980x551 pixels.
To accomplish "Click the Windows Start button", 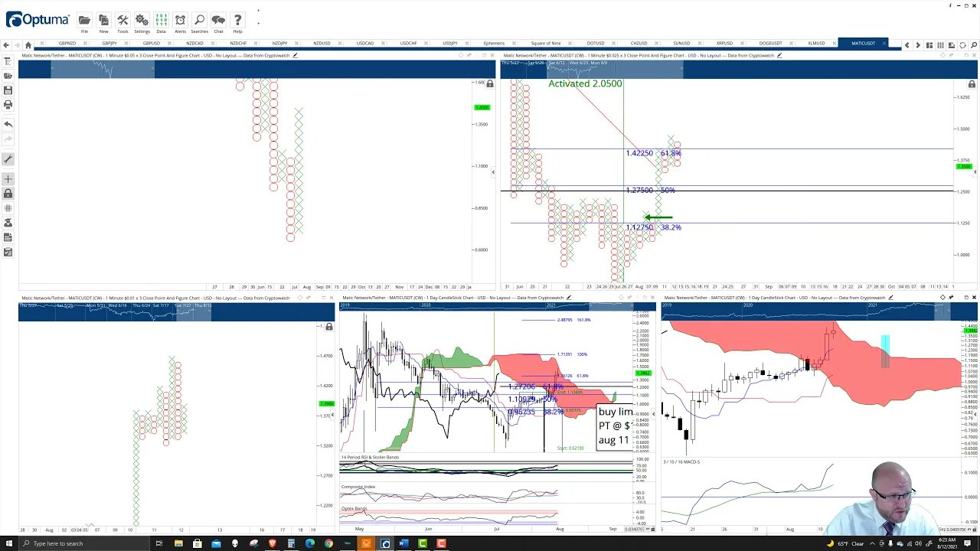I will [x=9, y=543].
